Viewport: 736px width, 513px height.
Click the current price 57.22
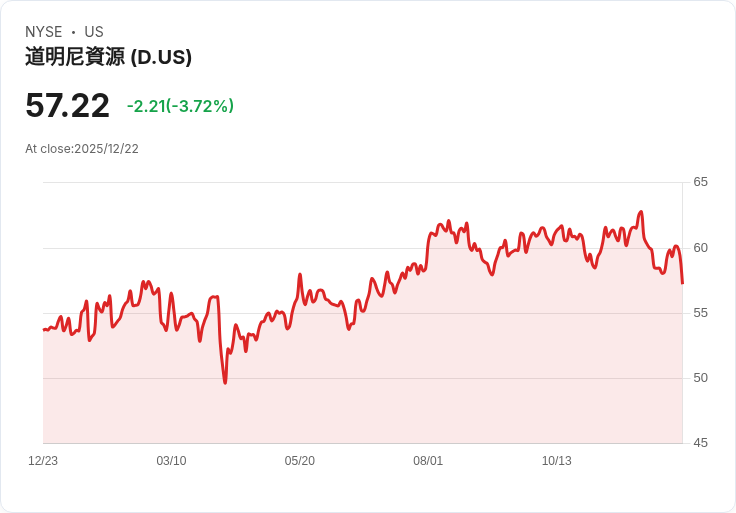tap(67, 106)
